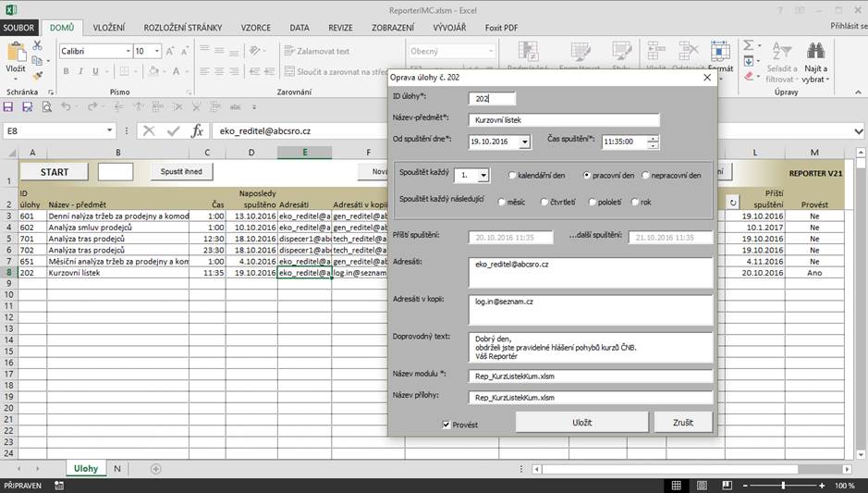Click the Zrušit button
The height and width of the screenshot is (493, 868).
(x=683, y=422)
